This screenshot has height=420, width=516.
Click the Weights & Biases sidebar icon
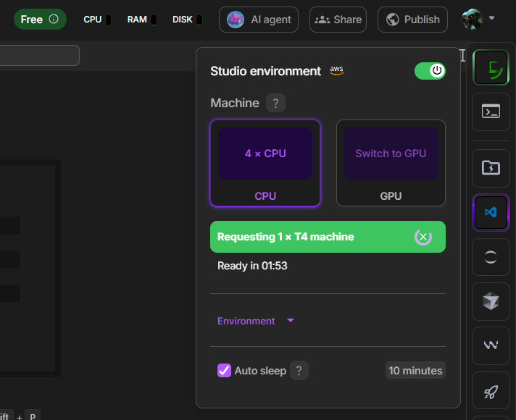(491, 346)
